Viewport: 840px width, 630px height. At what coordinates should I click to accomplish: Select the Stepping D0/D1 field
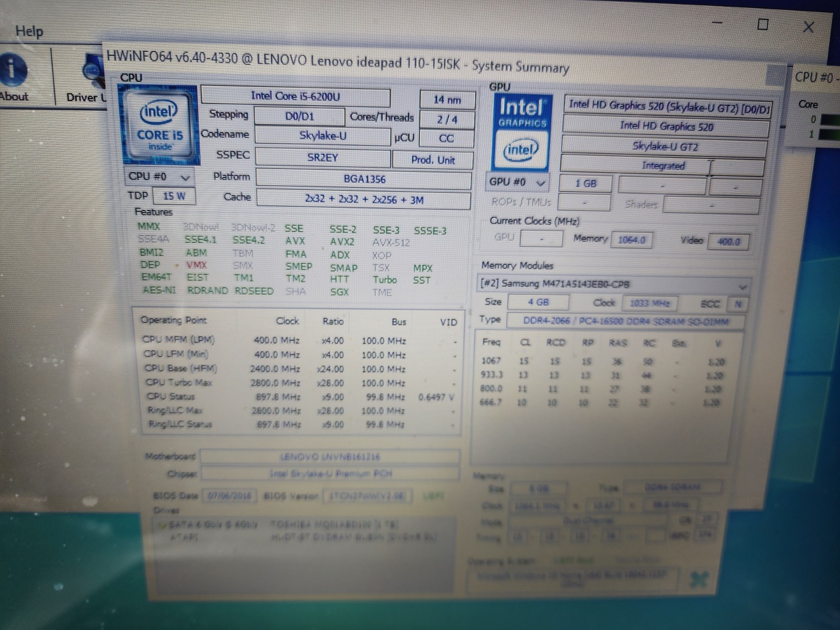tap(299, 116)
